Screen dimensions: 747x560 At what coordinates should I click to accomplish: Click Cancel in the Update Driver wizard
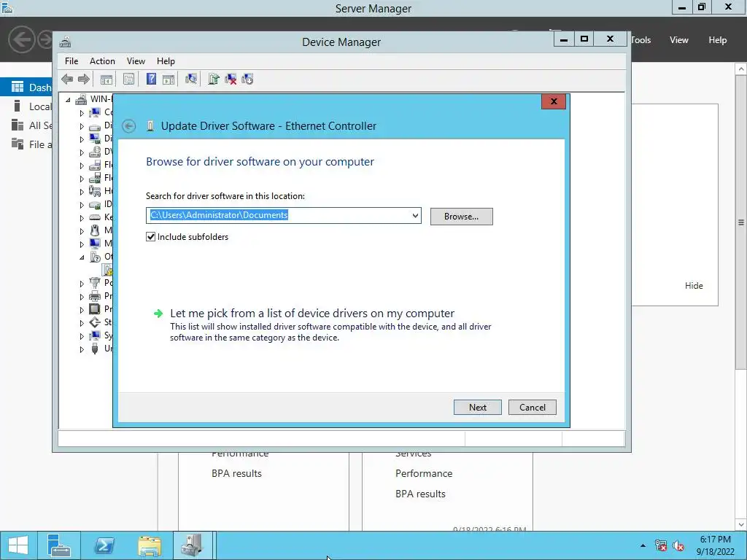(x=532, y=407)
